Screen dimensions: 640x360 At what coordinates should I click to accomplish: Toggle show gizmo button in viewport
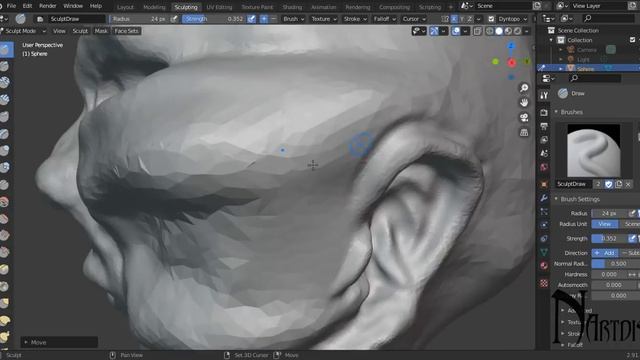[x=434, y=31]
